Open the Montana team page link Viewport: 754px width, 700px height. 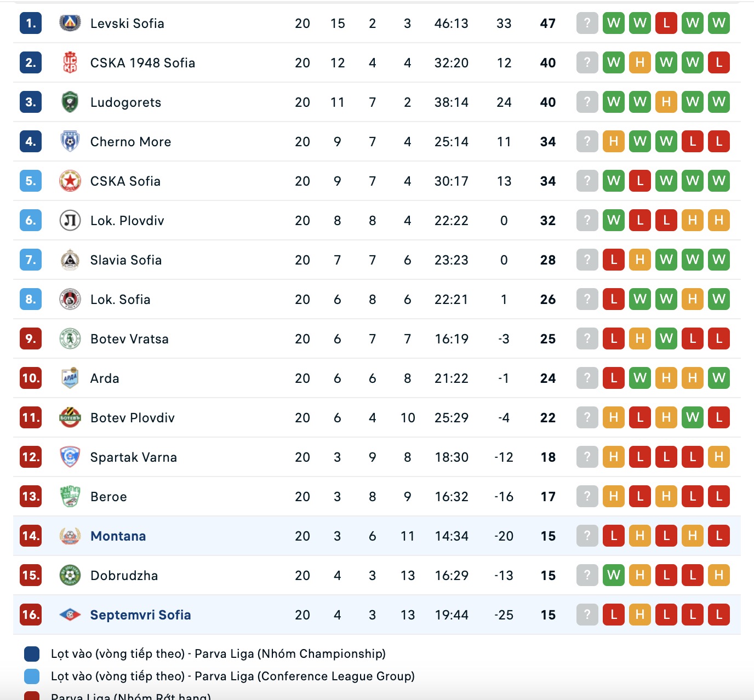pyautogui.click(x=118, y=536)
